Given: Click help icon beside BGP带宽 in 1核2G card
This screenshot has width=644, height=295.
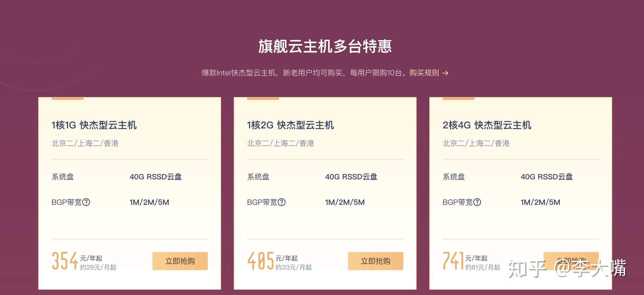Looking at the screenshot, I should (282, 202).
